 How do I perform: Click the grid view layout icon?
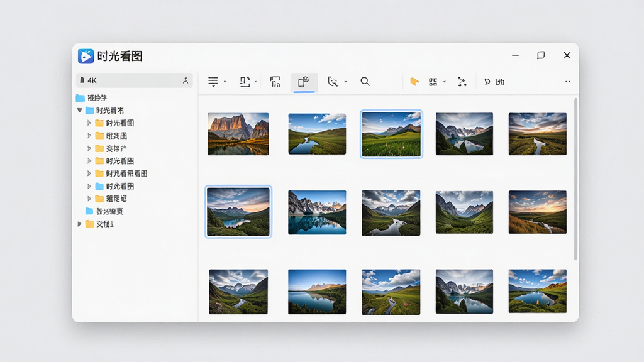pyautogui.click(x=433, y=82)
